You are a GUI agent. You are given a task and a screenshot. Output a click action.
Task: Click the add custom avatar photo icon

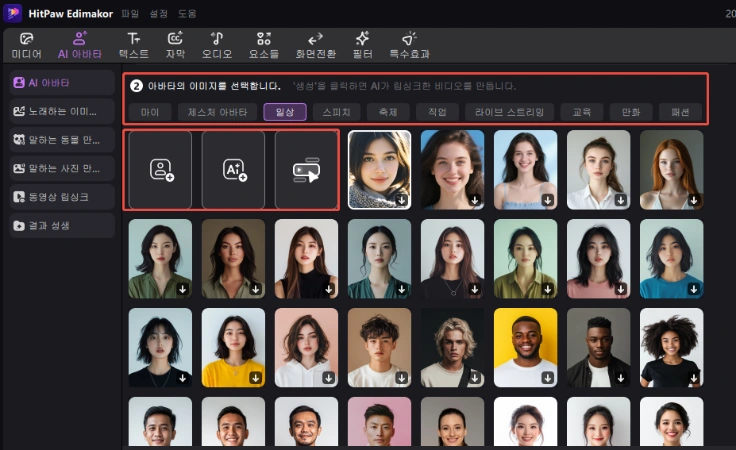[x=161, y=170]
